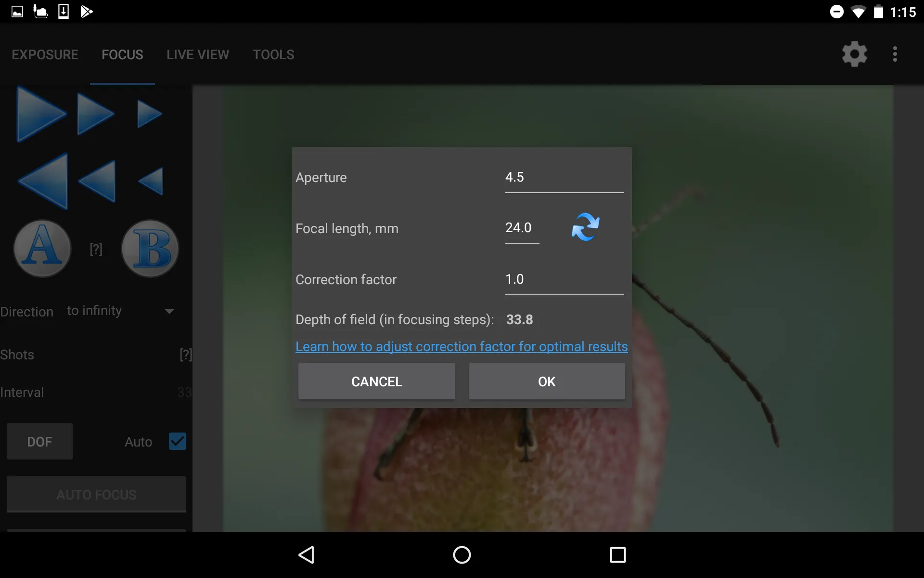
Task: Select the B autofocus mode icon
Action: pos(150,249)
